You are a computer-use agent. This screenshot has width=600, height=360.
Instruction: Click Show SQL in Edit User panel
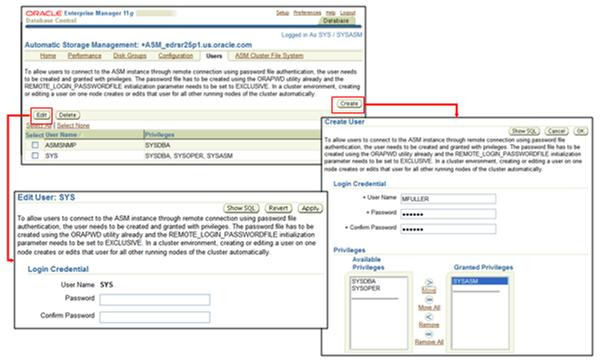coord(241,208)
